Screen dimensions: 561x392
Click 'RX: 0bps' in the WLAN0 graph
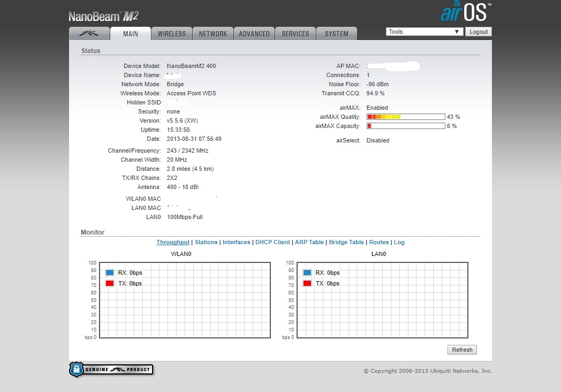coord(130,273)
